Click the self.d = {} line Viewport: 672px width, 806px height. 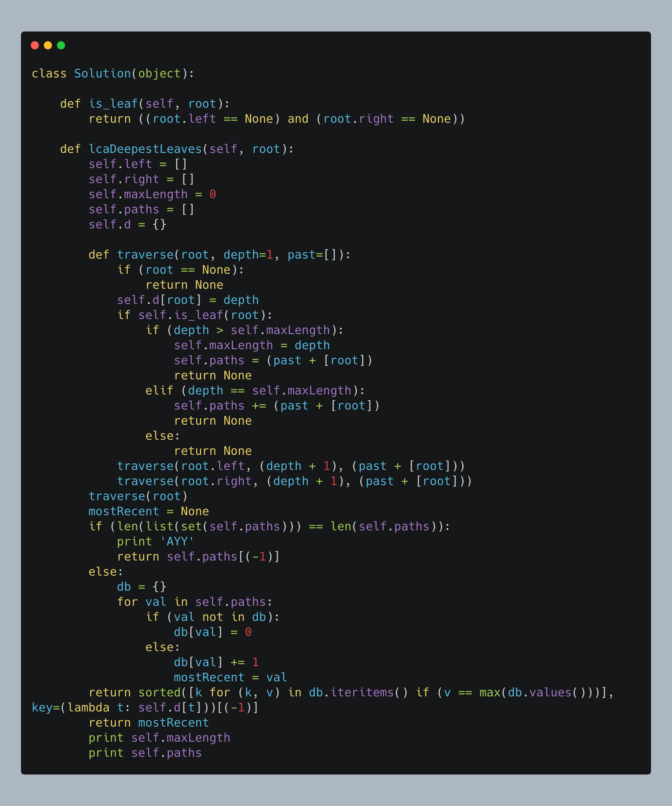tap(127, 224)
